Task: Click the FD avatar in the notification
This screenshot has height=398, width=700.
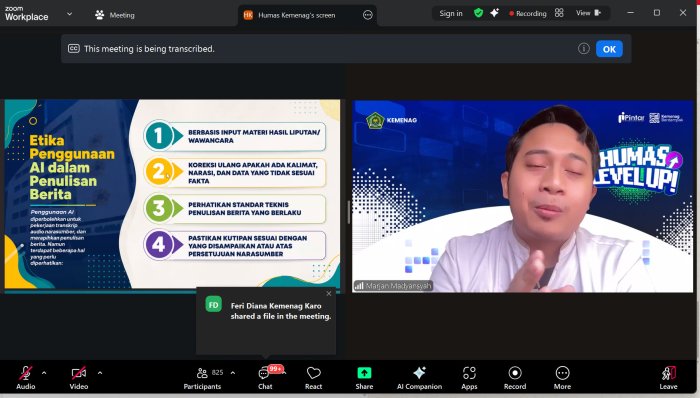Action: tap(213, 305)
